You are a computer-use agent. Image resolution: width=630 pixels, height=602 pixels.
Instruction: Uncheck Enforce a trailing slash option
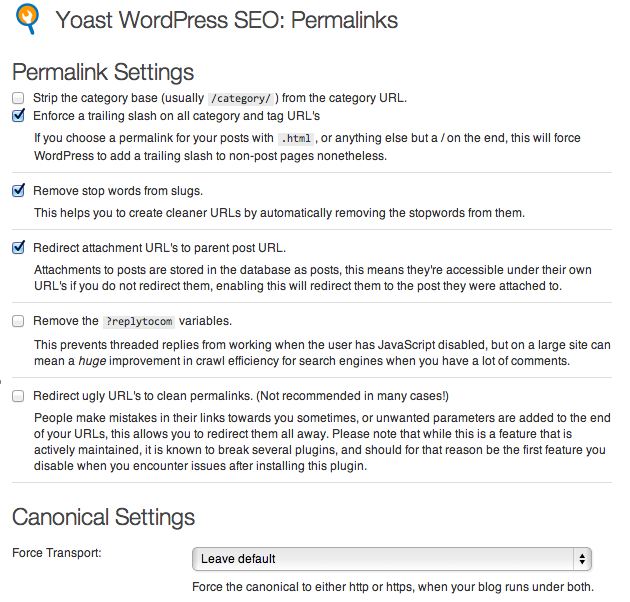click(x=18, y=116)
